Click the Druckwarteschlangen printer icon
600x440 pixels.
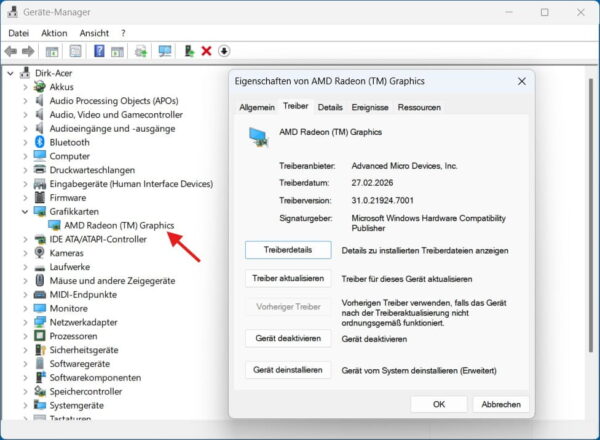(x=40, y=169)
